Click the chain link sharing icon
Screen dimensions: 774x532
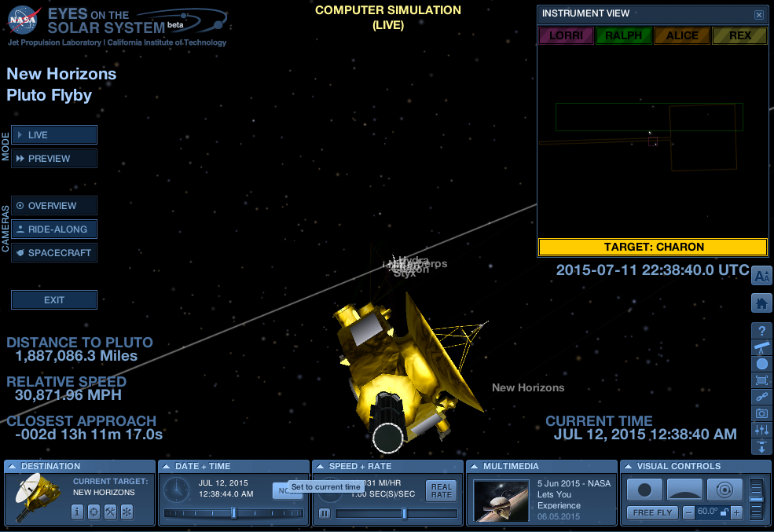pyautogui.click(x=761, y=397)
